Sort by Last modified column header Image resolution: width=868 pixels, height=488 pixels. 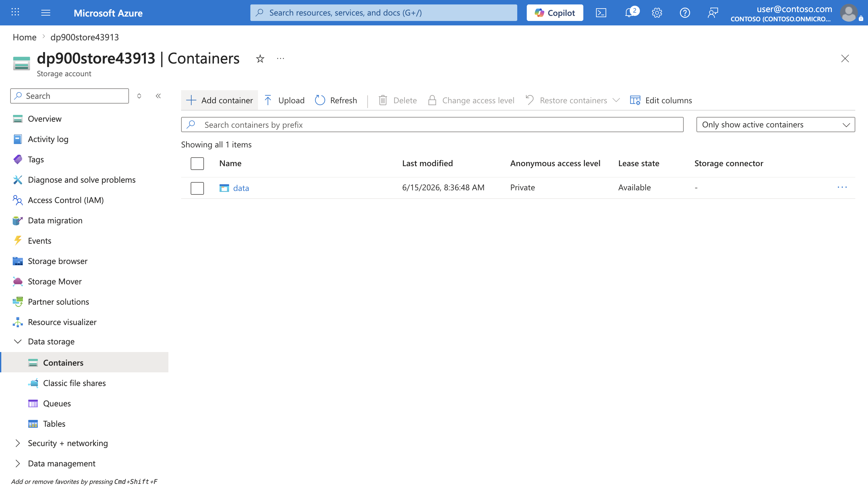427,163
